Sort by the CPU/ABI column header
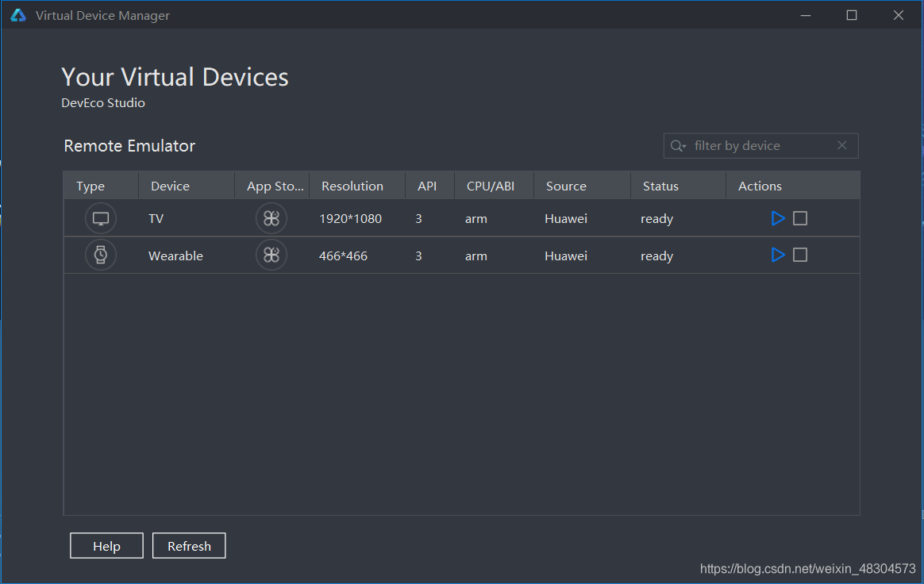The width and height of the screenshot is (924, 584). tap(495, 186)
